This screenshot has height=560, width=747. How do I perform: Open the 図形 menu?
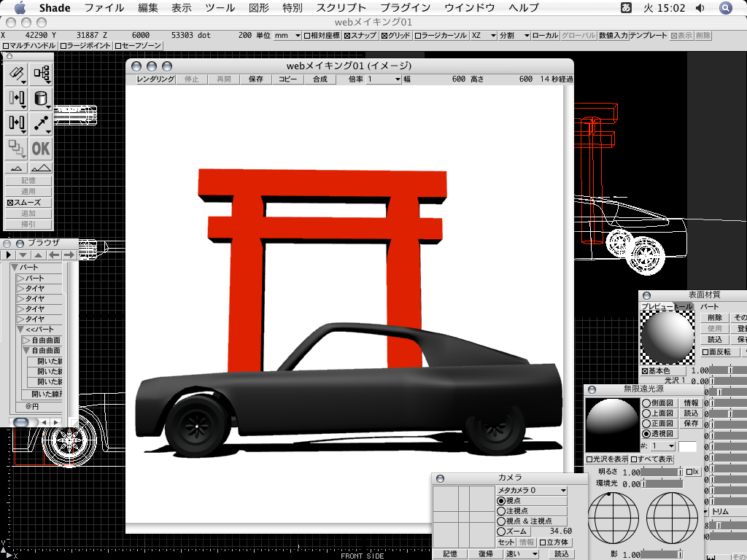(259, 8)
